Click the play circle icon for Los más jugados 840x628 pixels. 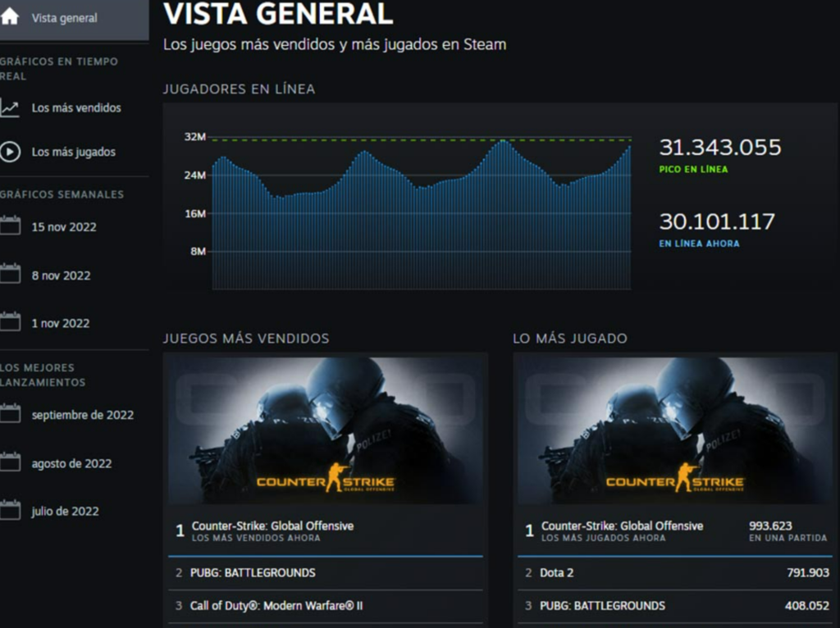pyautogui.click(x=10, y=152)
